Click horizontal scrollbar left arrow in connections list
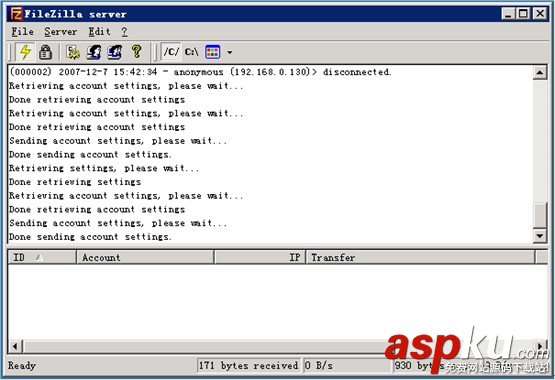 pyautogui.click(x=15, y=346)
